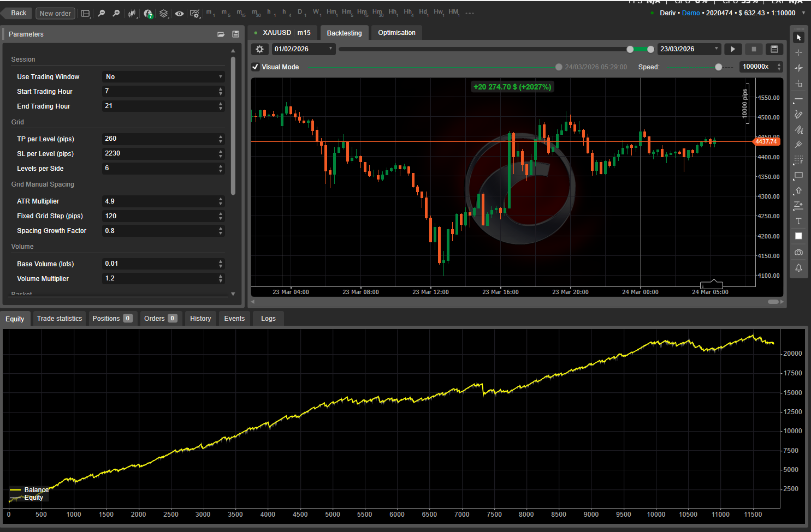Click the New order button
The height and width of the screenshot is (532, 811).
(x=55, y=13)
